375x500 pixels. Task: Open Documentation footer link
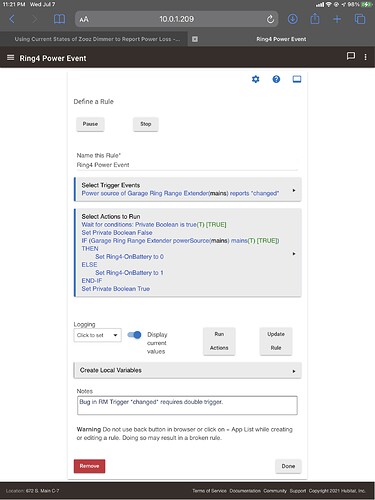click(245, 491)
